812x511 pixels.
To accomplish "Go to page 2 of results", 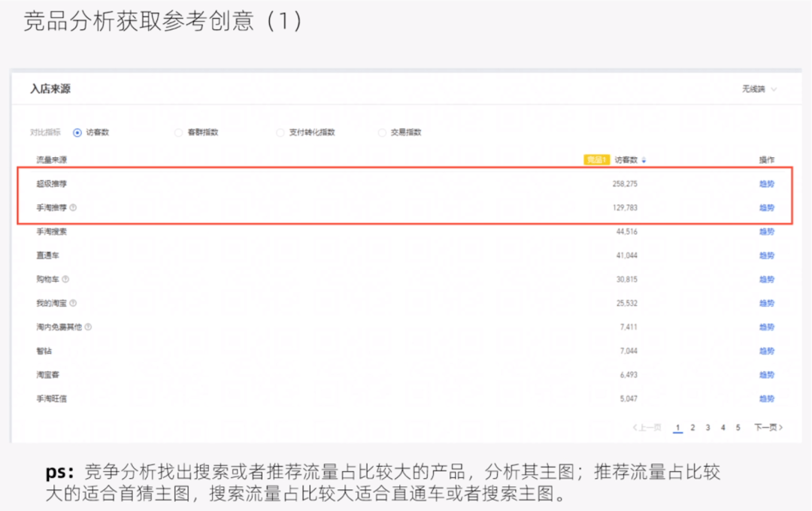I will coord(692,427).
